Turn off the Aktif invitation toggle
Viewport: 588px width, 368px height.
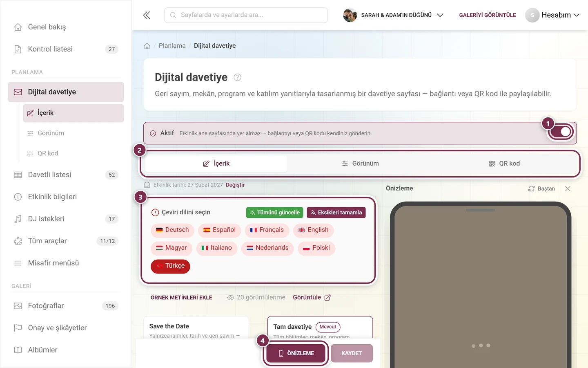pos(561,132)
